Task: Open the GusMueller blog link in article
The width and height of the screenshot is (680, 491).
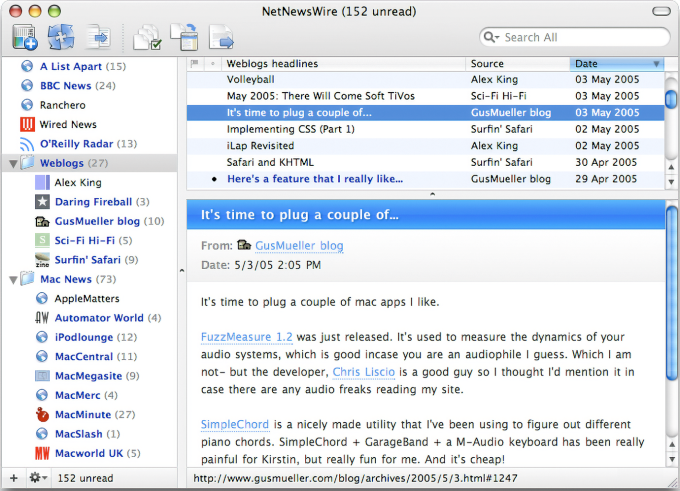Action: click(299, 246)
